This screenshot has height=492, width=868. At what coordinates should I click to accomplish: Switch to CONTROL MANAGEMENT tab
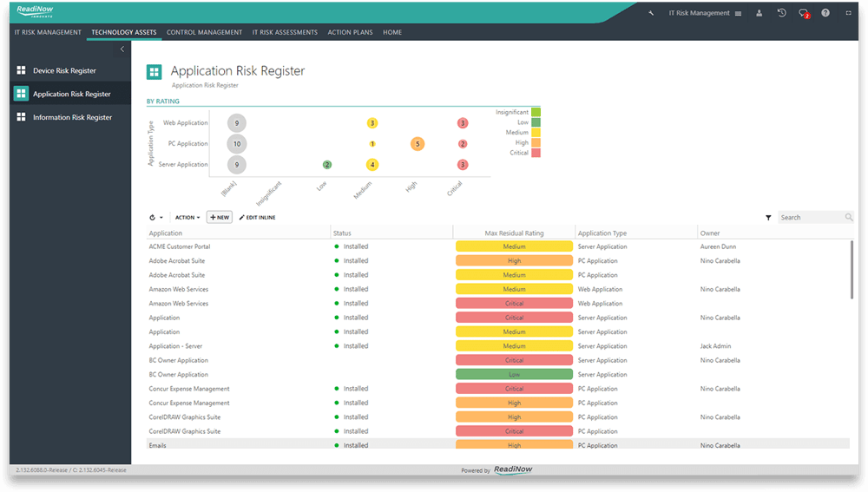(x=204, y=32)
